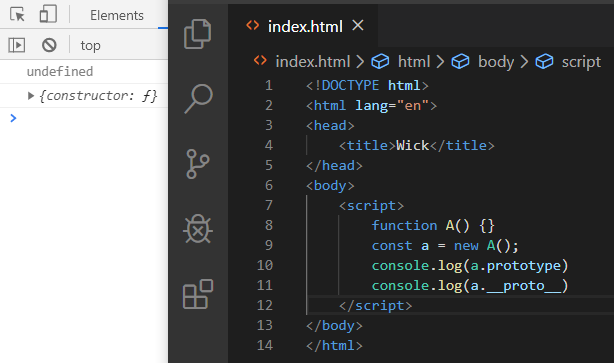Open the Source Control branch icon

198,164
